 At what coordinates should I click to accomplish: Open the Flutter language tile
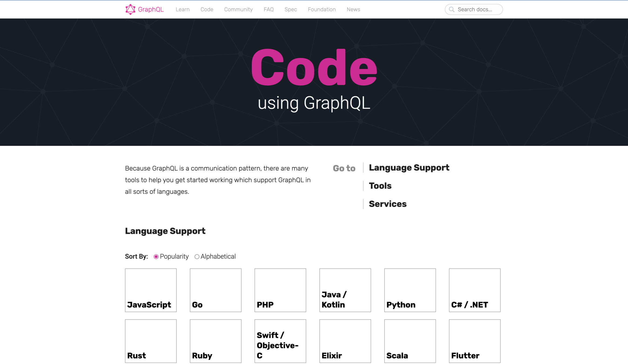click(x=475, y=341)
